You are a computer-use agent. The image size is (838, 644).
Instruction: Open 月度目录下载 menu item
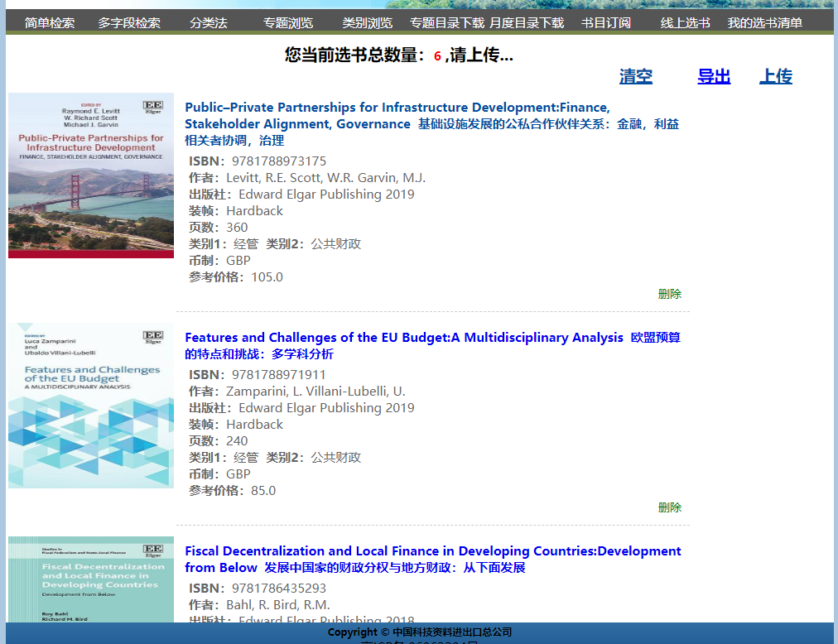[x=527, y=23]
